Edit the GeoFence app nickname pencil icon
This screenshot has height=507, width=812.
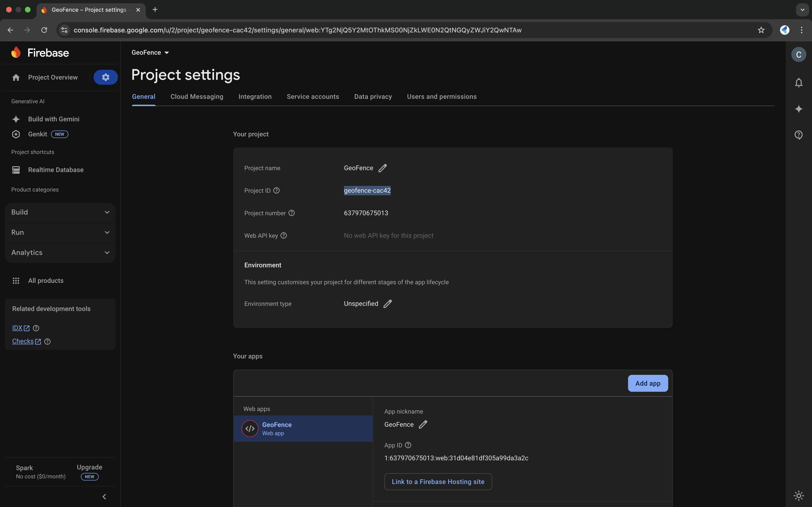[422, 424]
